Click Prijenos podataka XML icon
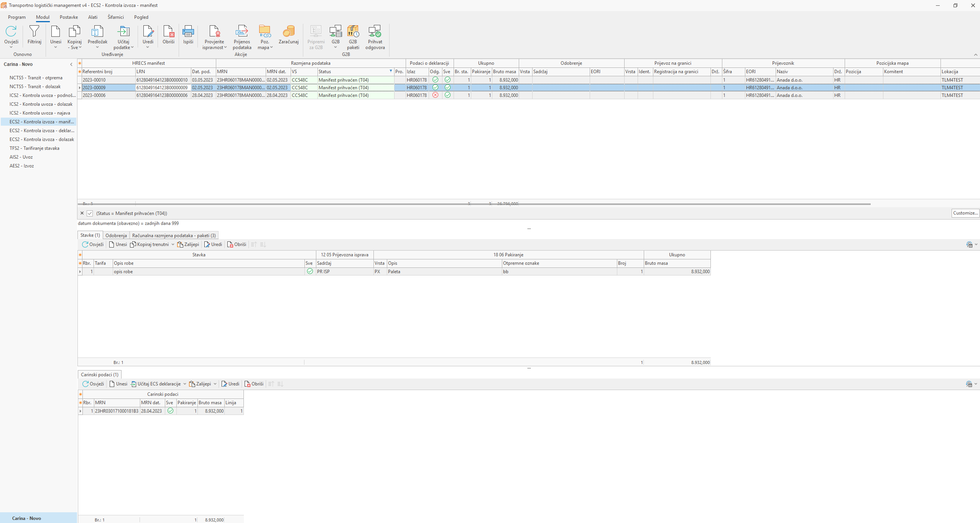 pyautogui.click(x=242, y=31)
